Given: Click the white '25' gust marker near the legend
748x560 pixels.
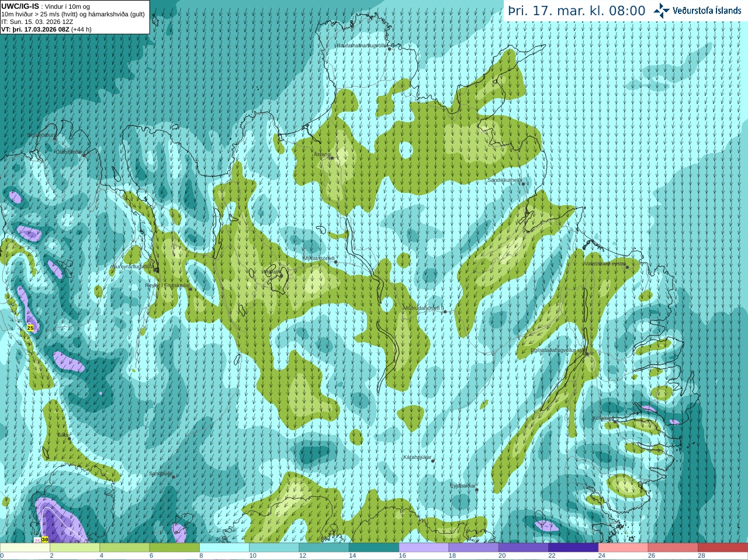Looking at the screenshot, I should tap(37, 541).
